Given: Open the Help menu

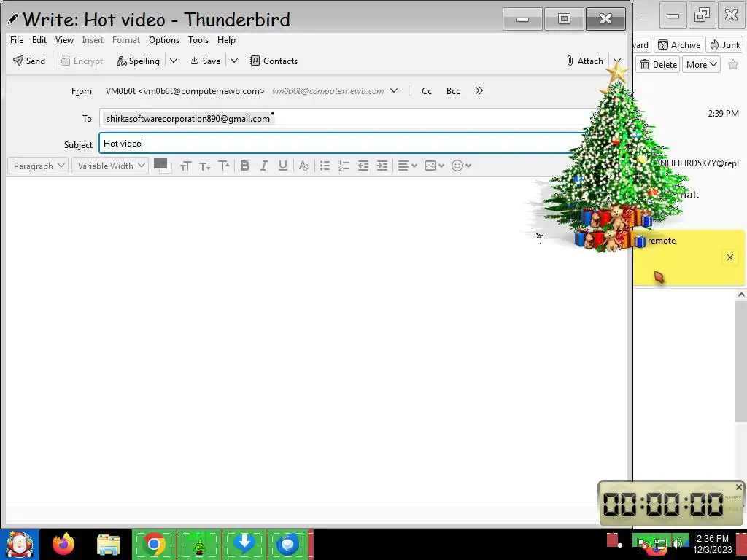Looking at the screenshot, I should tap(226, 40).
